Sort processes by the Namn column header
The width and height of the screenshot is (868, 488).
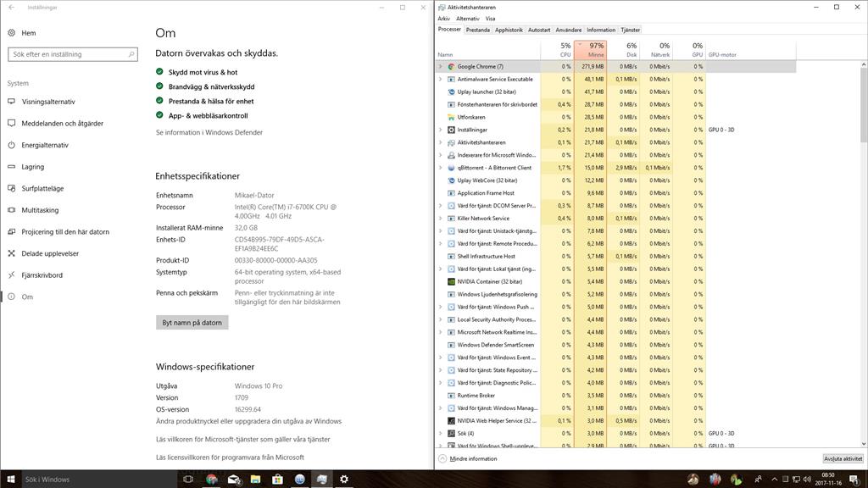[x=488, y=50]
